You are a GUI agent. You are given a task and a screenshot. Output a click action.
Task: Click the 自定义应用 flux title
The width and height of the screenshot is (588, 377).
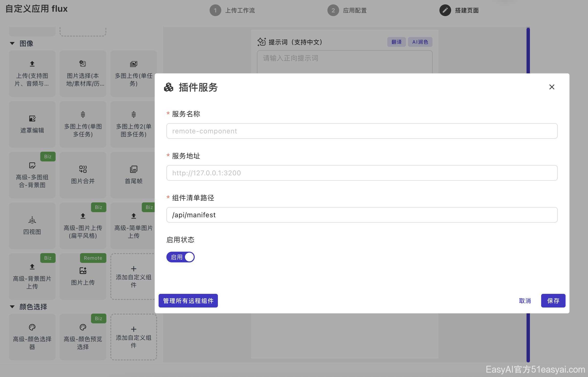(x=37, y=9)
